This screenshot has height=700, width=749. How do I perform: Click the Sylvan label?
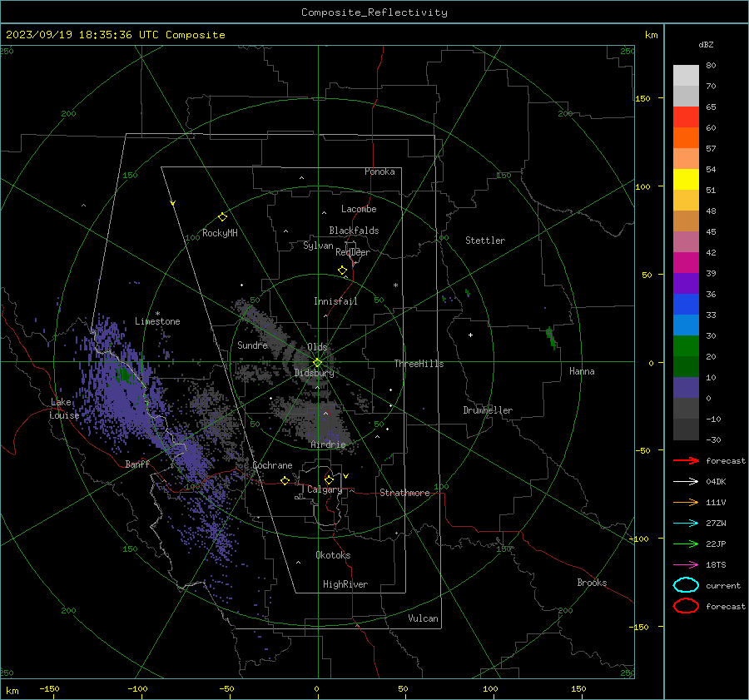[x=318, y=246]
